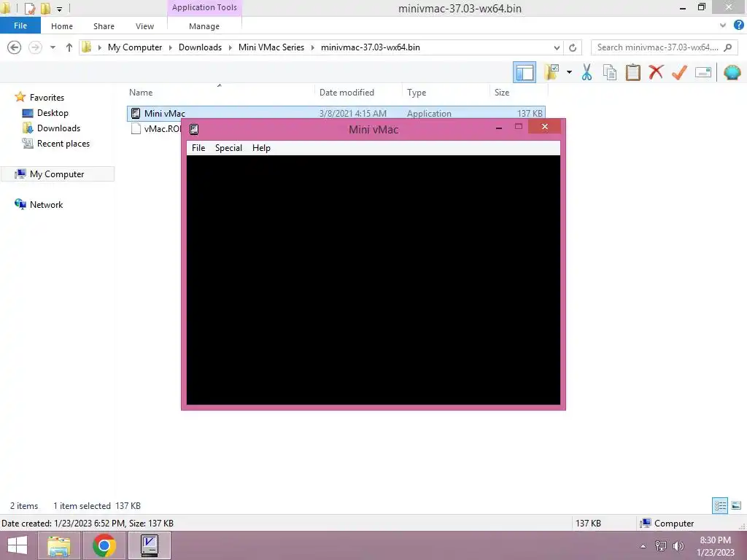
Task: Show hidden system tray icons
Action: pyautogui.click(x=643, y=546)
